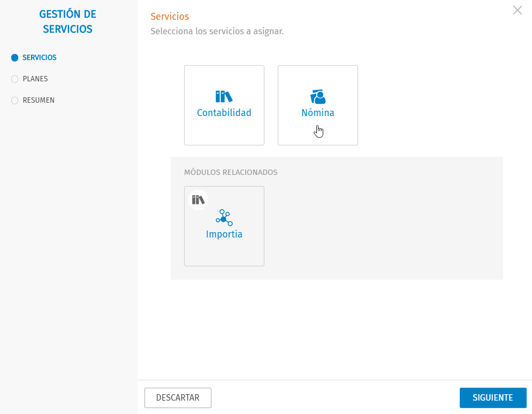
Task: Click the Contabilidad label text
Action: pyautogui.click(x=224, y=112)
